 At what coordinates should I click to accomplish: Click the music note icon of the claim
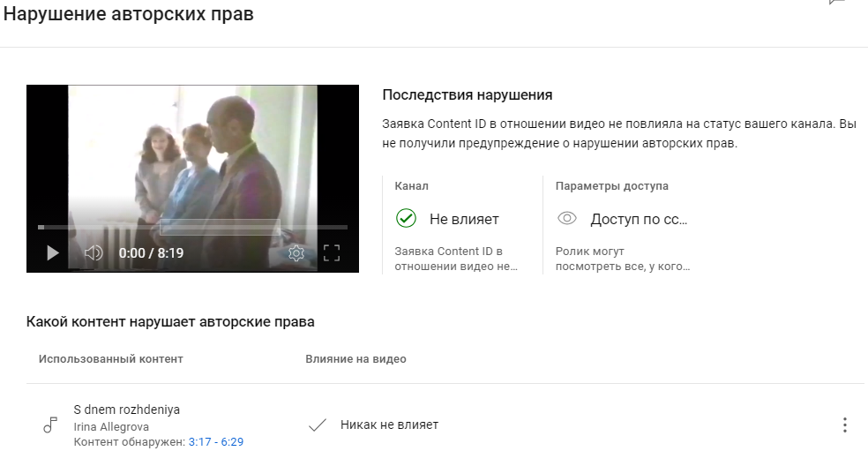50,425
